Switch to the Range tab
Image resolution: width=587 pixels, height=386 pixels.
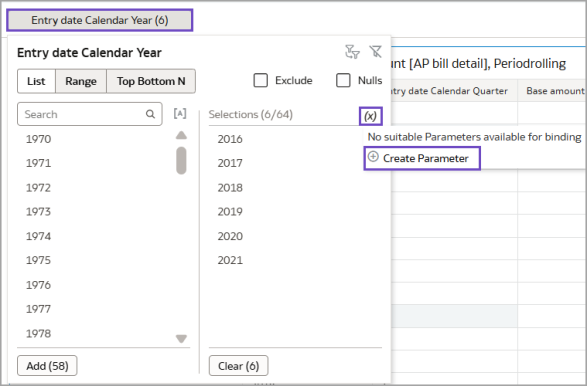tap(81, 81)
